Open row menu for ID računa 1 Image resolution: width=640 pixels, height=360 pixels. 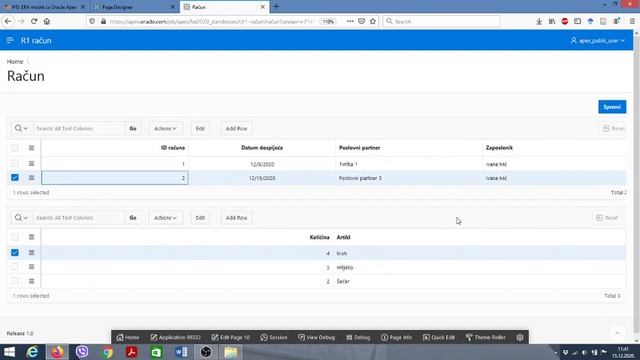(31, 164)
